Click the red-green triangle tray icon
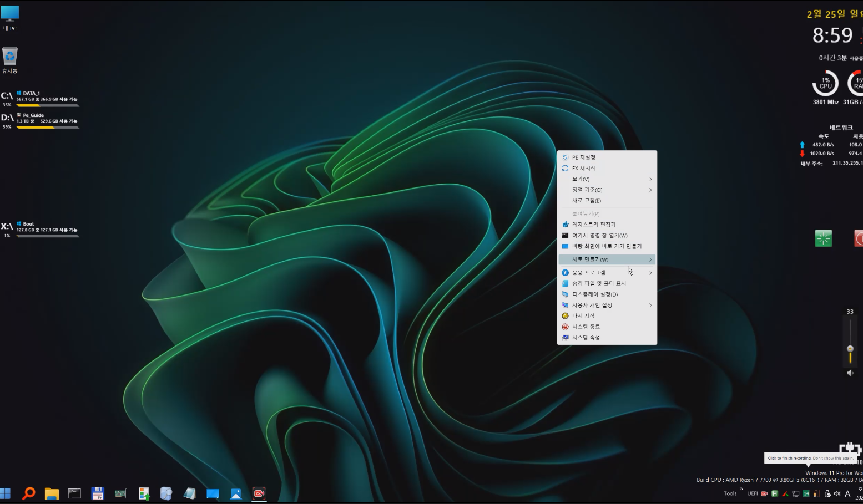Image resolution: width=863 pixels, height=504 pixels. (785, 493)
